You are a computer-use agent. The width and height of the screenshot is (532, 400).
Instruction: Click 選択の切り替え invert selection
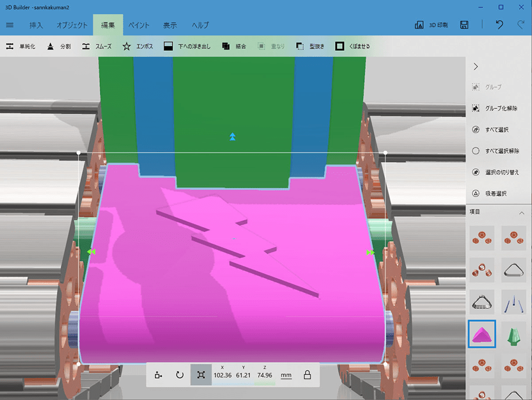tap(495, 173)
